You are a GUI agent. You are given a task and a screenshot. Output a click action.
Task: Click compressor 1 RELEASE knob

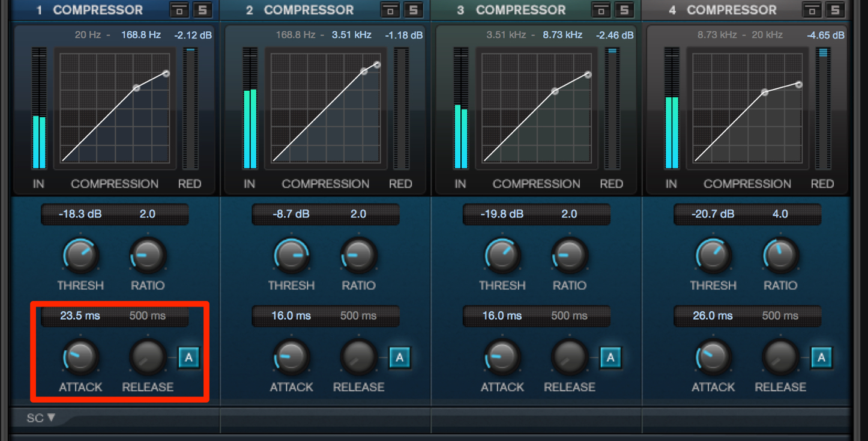pyautogui.click(x=148, y=357)
